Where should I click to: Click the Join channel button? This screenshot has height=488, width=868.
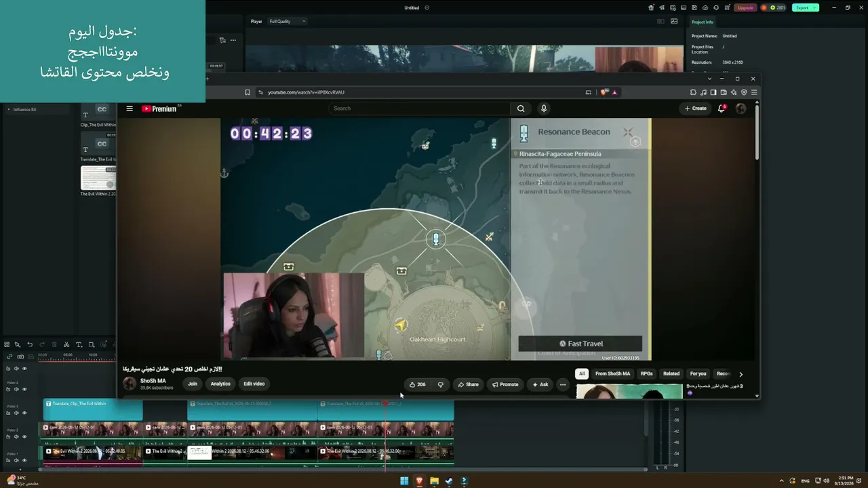(x=193, y=384)
